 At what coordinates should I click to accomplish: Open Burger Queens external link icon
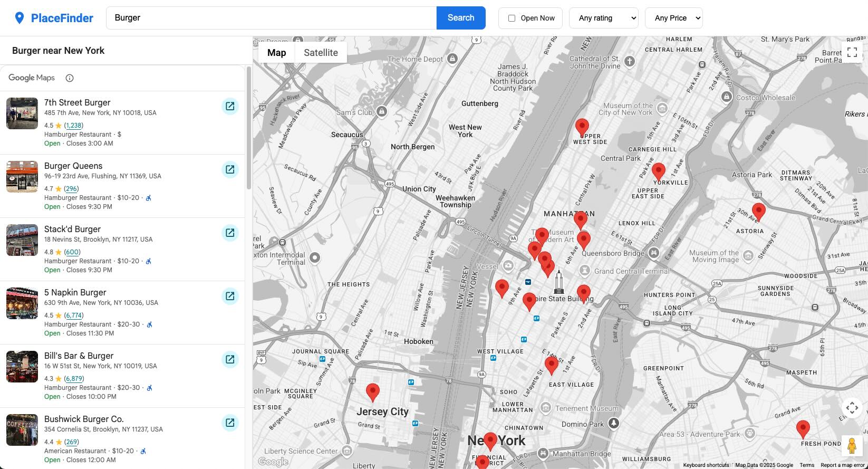(x=230, y=169)
